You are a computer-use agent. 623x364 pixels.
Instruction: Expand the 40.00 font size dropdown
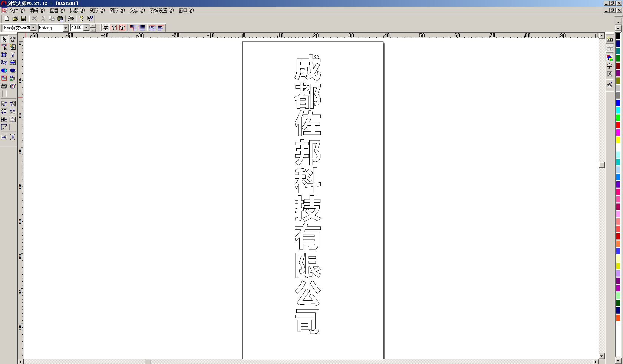click(x=86, y=28)
